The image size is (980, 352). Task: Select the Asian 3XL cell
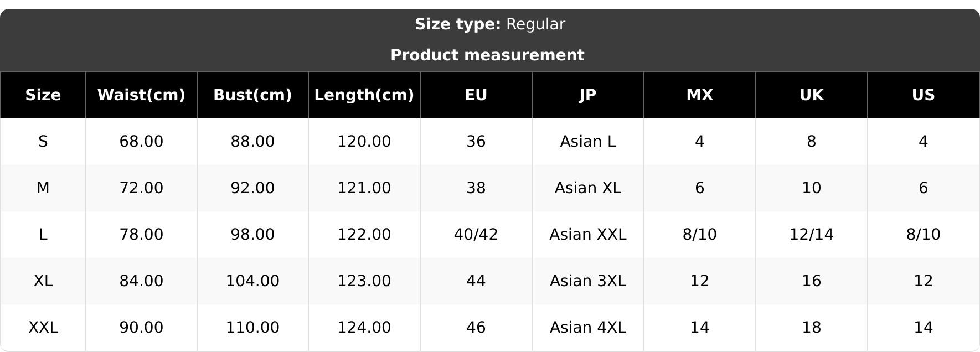click(x=588, y=281)
